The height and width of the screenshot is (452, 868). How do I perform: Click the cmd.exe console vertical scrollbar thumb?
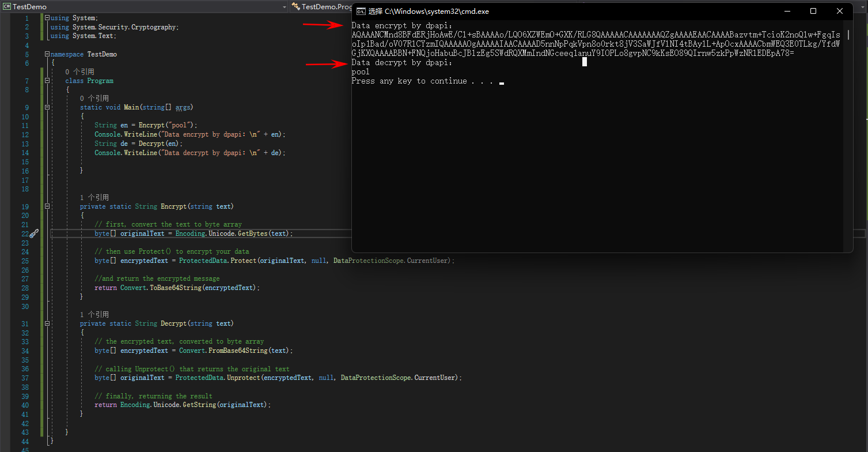pos(848,35)
